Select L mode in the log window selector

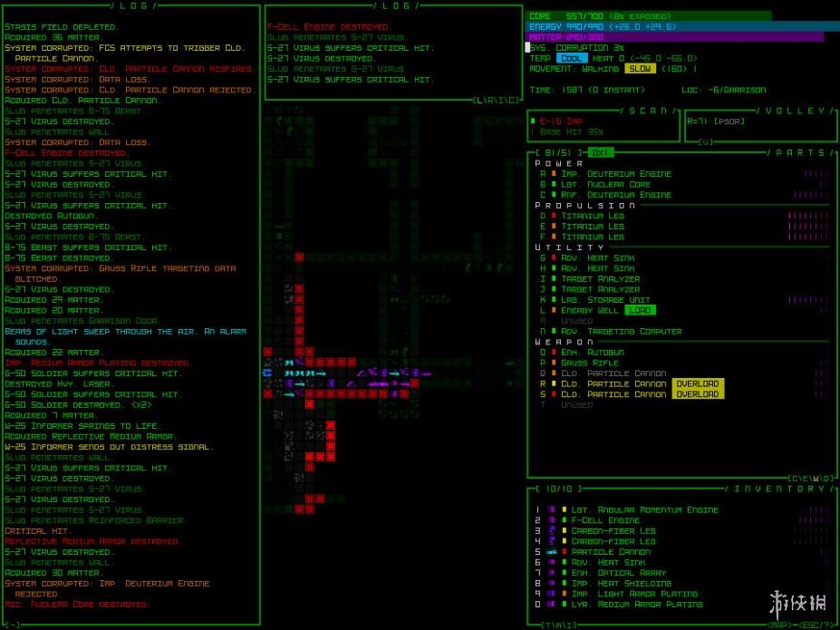tap(480, 101)
